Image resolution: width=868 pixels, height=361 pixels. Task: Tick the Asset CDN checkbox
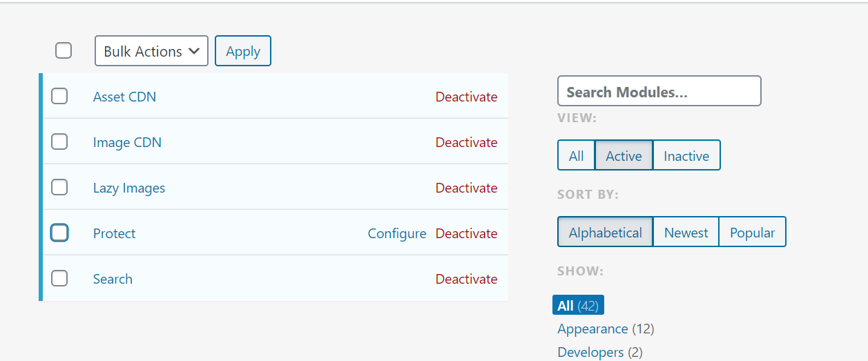[59, 96]
